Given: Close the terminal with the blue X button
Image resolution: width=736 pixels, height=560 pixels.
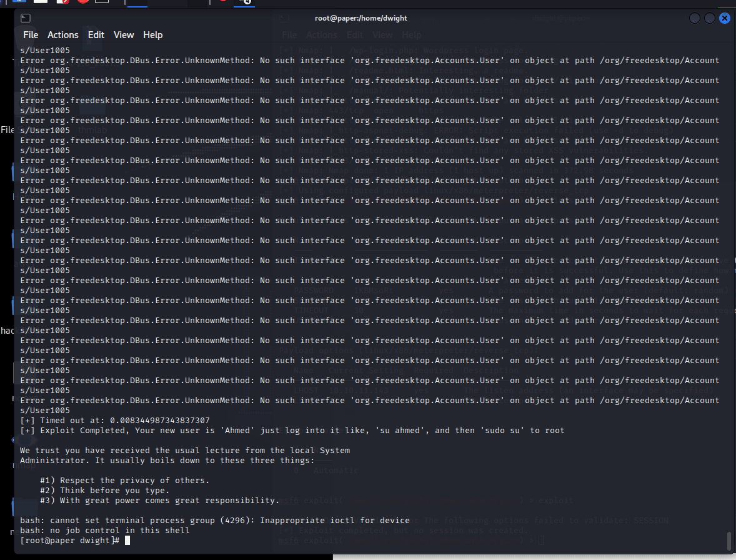Looking at the screenshot, I should (725, 18).
